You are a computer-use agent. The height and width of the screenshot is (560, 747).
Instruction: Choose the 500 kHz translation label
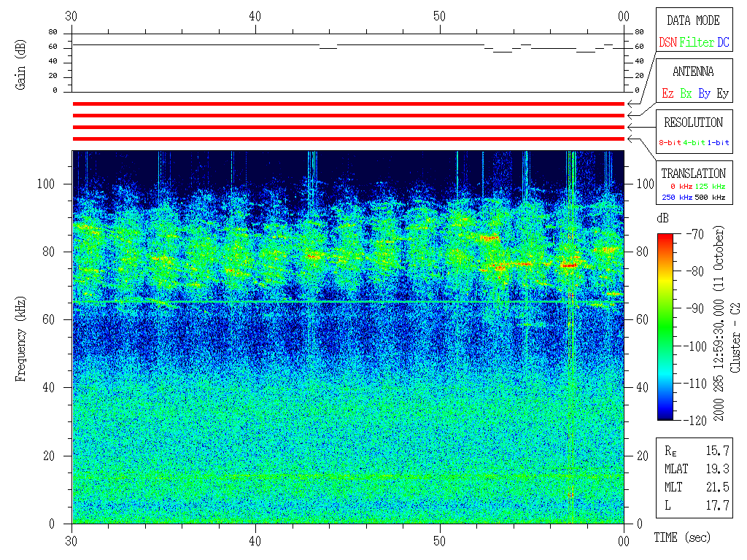point(711,197)
